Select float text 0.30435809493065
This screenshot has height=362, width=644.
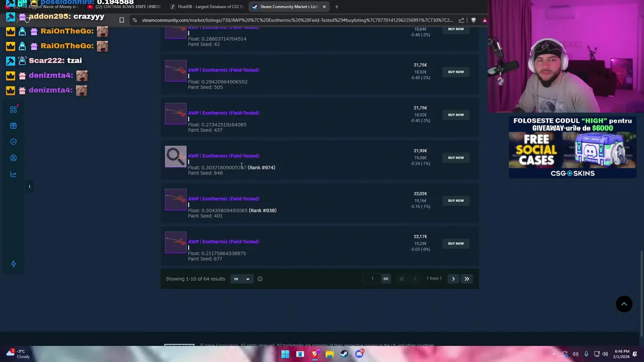click(224, 210)
